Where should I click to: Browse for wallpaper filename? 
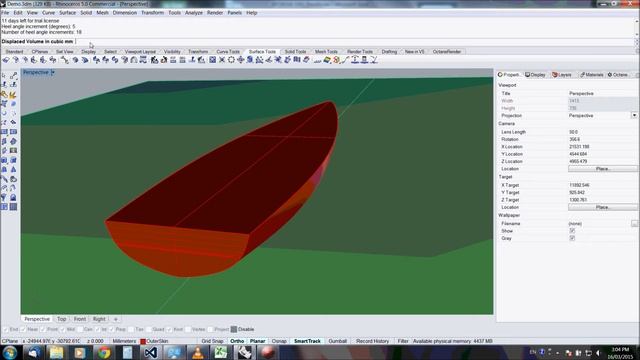(x=634, y=223)
